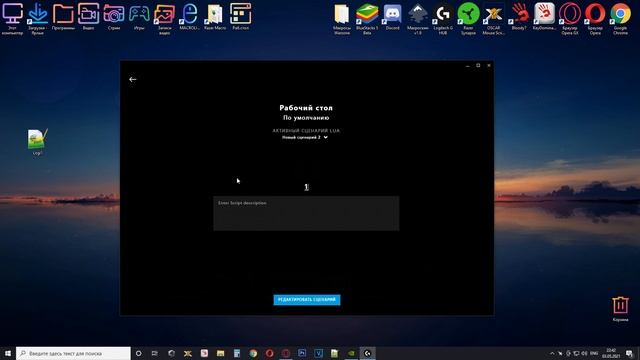Switch to Logitech G HUB taskbar icon
Viewport: 640px width, 360px height.
[x=367, y=353]
